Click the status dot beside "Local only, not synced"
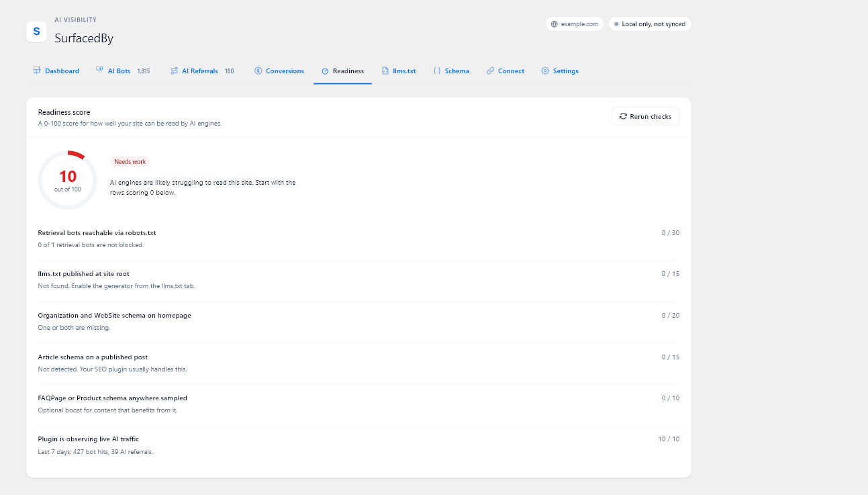The height and width of the screenshot is (495, 868). point(616,24)
